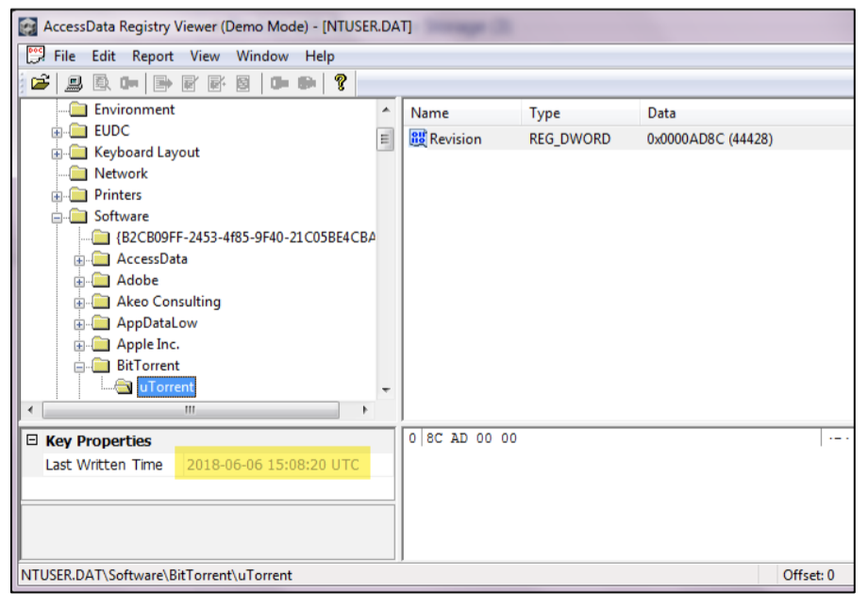Open the Window menu
Screen dimensions: 868x609
pos(262,56)
